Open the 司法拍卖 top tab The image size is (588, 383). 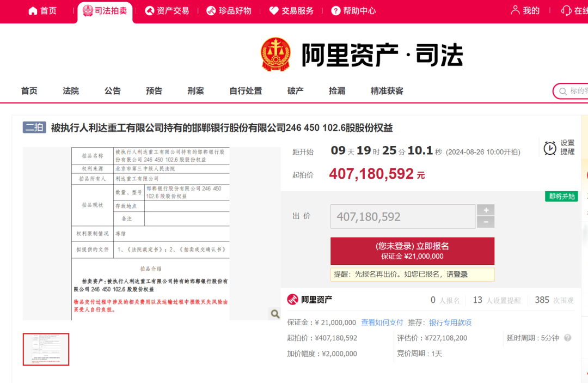(x=105, y=11)
